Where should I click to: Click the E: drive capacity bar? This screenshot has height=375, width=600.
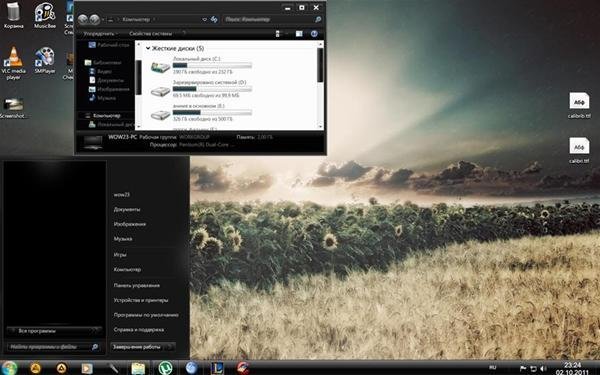pyautogui.click(x=212, y=112)
